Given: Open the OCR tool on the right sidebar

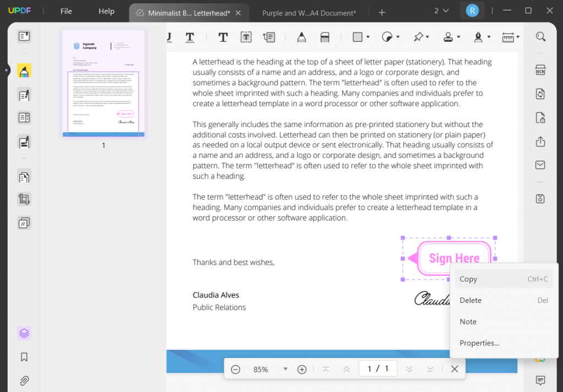Looking at the screenshot, I should (540, 70).
